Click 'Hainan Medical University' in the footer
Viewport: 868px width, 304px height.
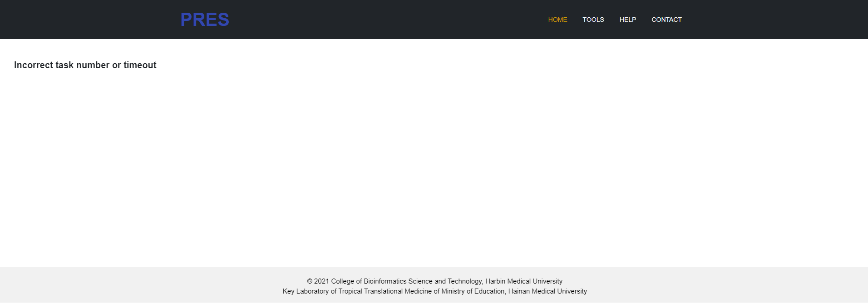tap(547, 291)
